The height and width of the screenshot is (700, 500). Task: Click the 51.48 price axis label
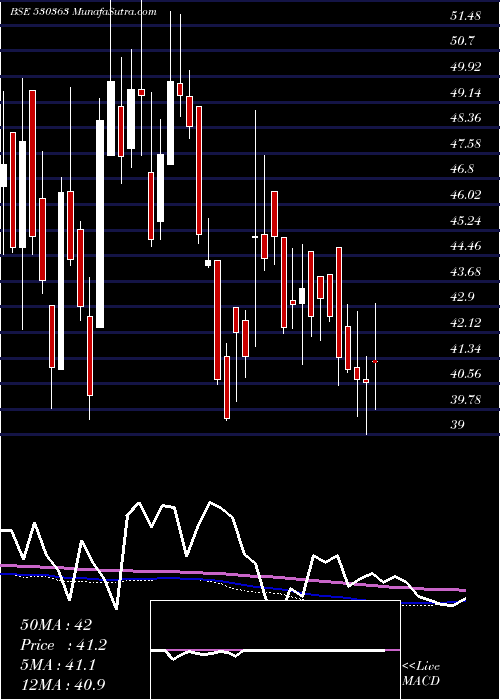(466, 16)
